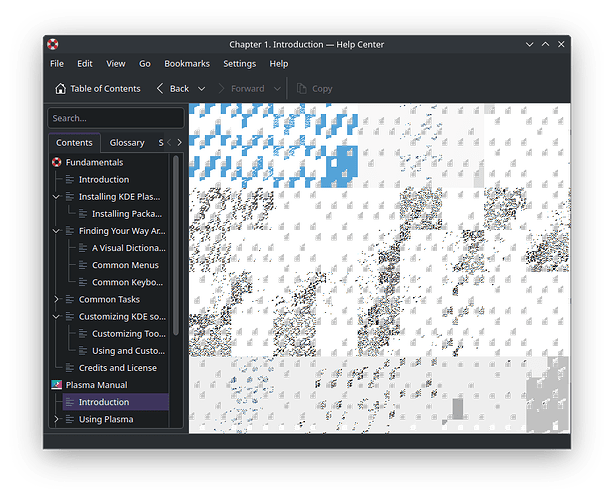
Task: Open the File menu
Action: click(x=57, y=64)
